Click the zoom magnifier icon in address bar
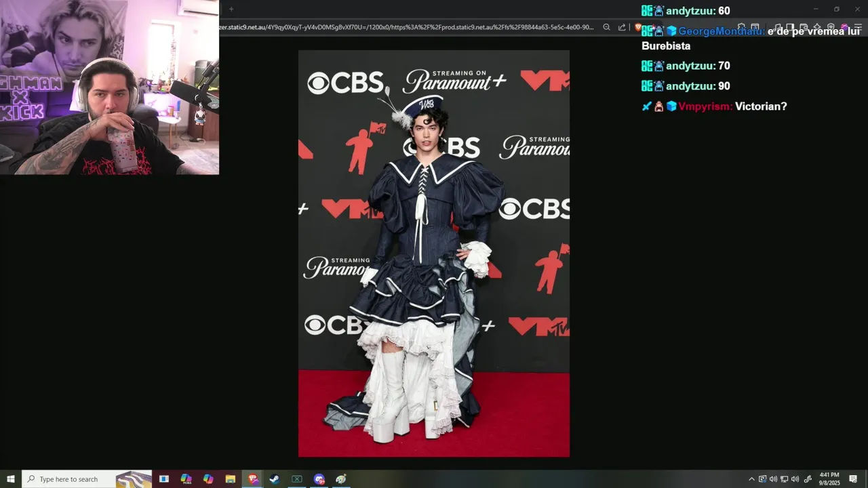This screenshot has height=488, width=868. coord(606,27)
